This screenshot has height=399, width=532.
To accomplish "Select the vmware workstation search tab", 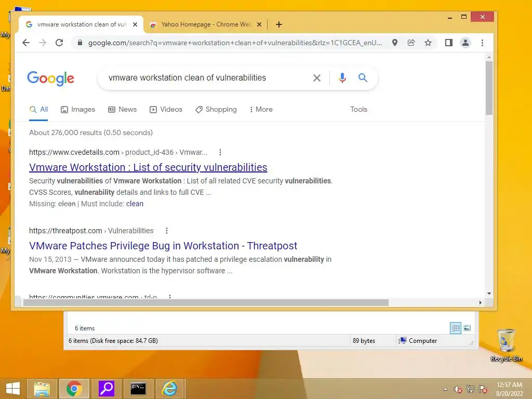I will pyautogui.click(x=82, y=24).
